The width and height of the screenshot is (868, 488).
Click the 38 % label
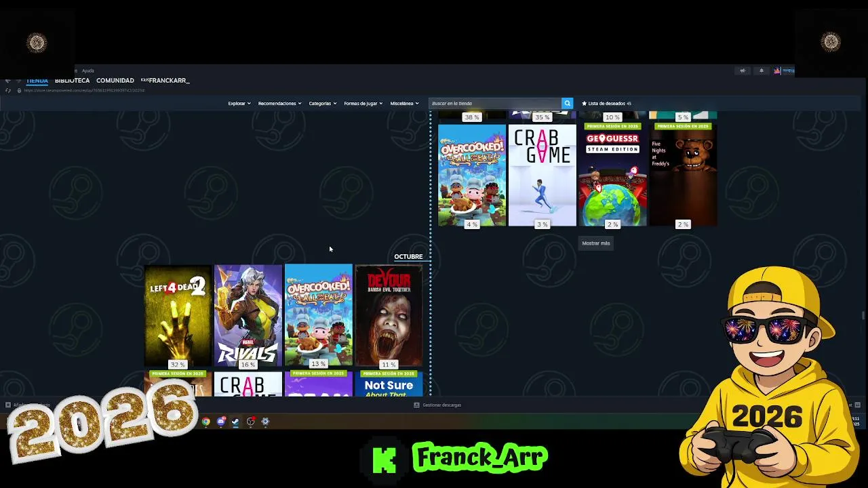pos(472,117)
